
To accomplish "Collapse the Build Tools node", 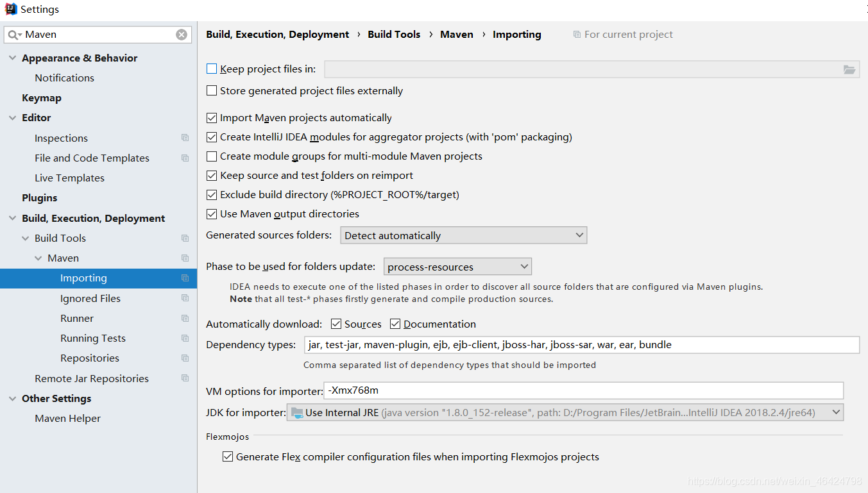I will [26, 238].
